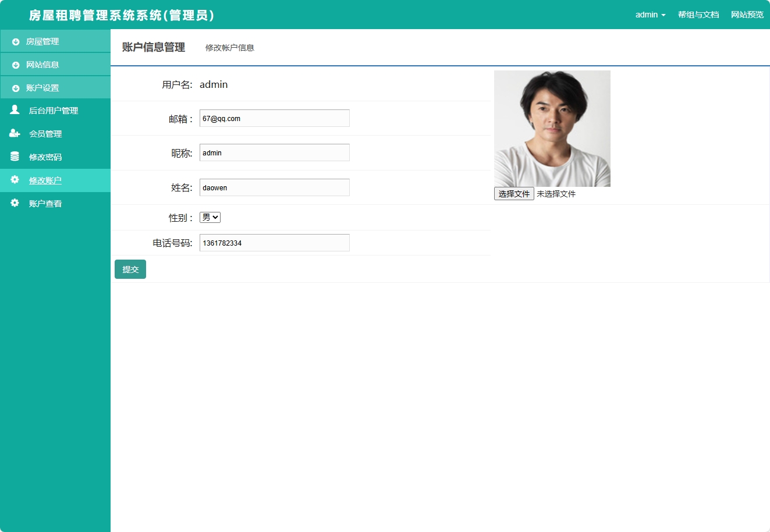Click the 修改账户 gear icon
The image size is (770, 532).
(14, 180)
